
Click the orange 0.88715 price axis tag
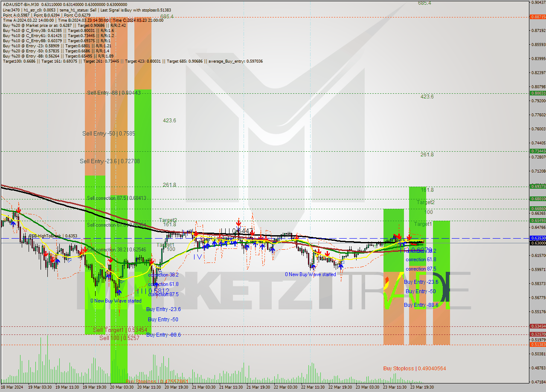point(537,17)
